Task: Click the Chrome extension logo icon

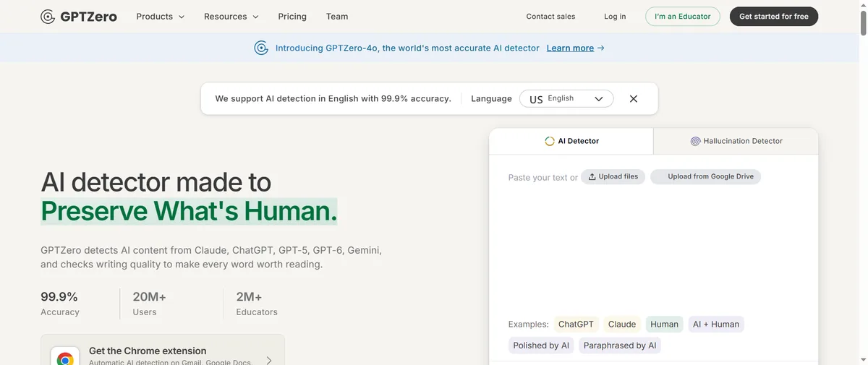Action: 65,358
